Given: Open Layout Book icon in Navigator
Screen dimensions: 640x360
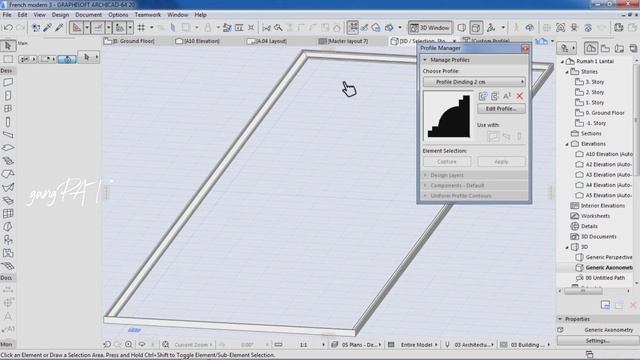Looking at the screenshot, I should [619, 48].
